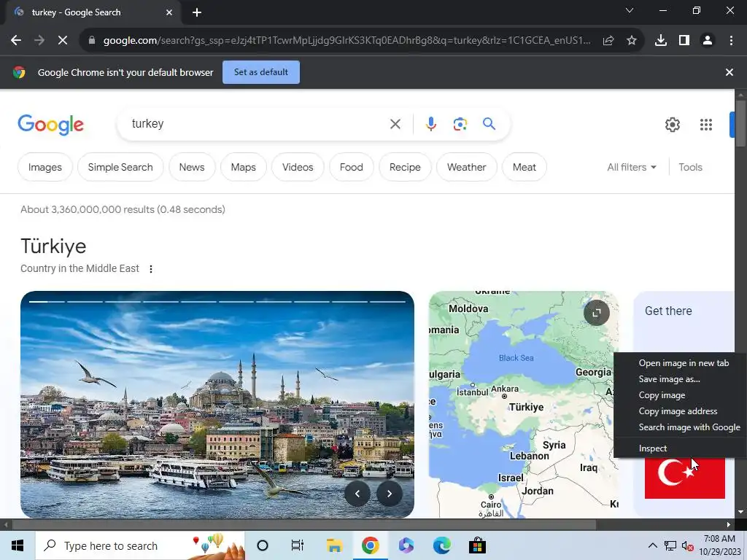This screenshot has height=560, width=747.
Task: Open Task View on the taskbar
Action: click(298, 545)
